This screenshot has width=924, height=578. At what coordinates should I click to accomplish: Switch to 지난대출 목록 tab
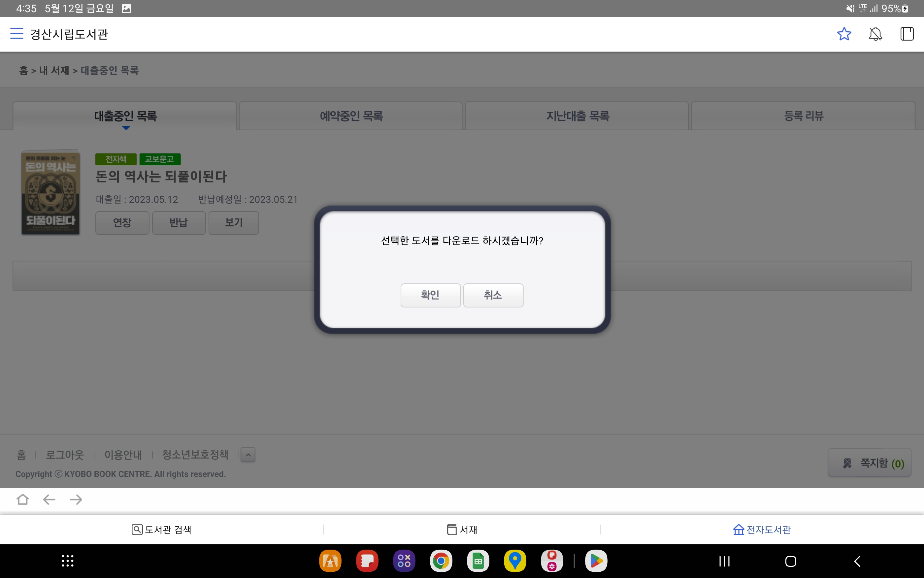[577, 116]
